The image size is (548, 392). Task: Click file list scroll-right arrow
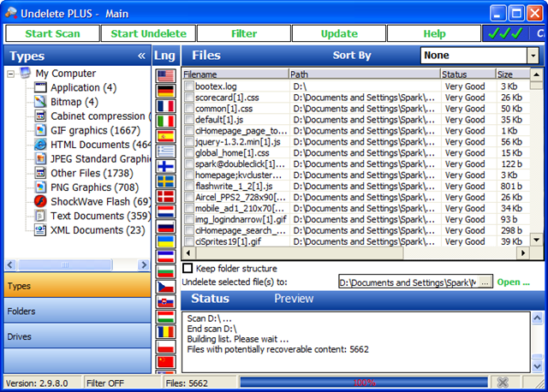pyautogui.click(x=523, y=252)
